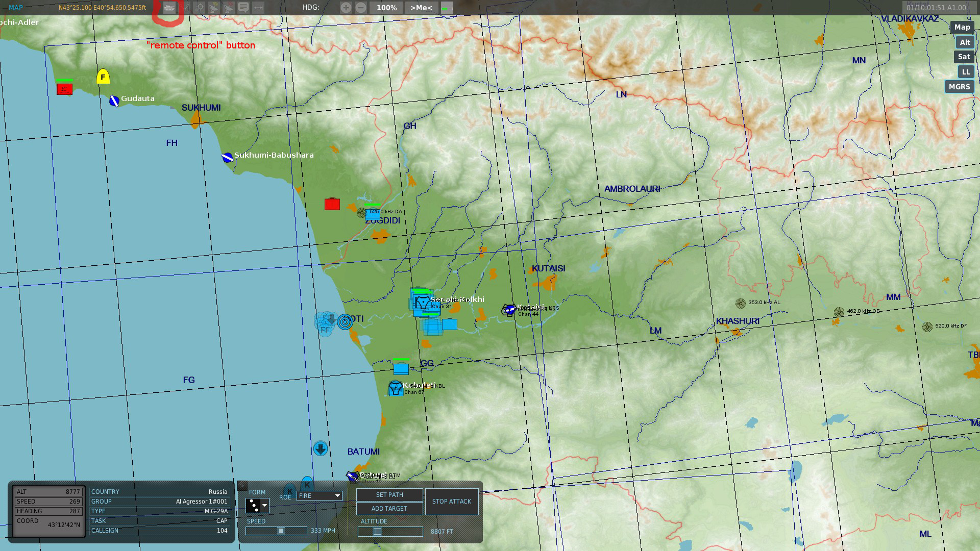Click the TASK CAP row

[x=159, y=521]
